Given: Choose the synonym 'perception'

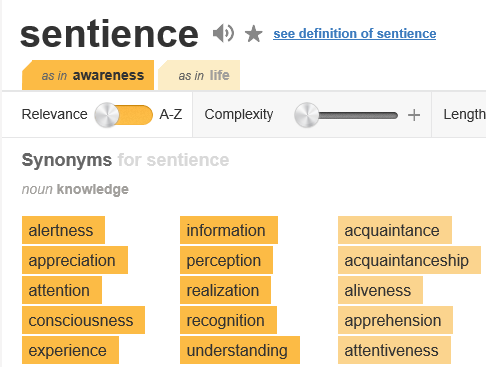Looking at the screenshot, I should 226,260.
